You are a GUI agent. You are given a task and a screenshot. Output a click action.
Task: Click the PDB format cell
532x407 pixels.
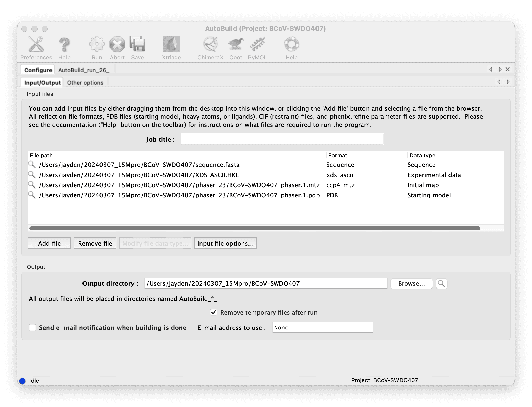click(332, 195)
